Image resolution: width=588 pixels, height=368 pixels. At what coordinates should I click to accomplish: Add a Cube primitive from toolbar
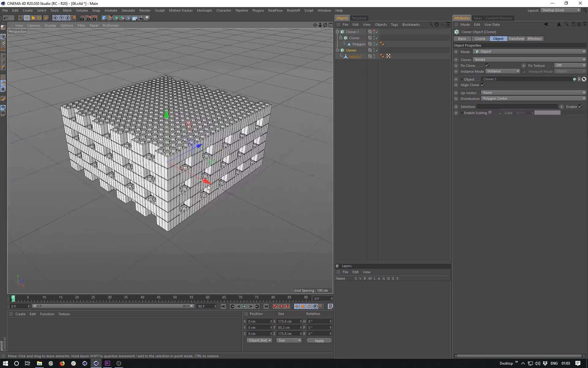pyautogui.click(x=104, y=18)
